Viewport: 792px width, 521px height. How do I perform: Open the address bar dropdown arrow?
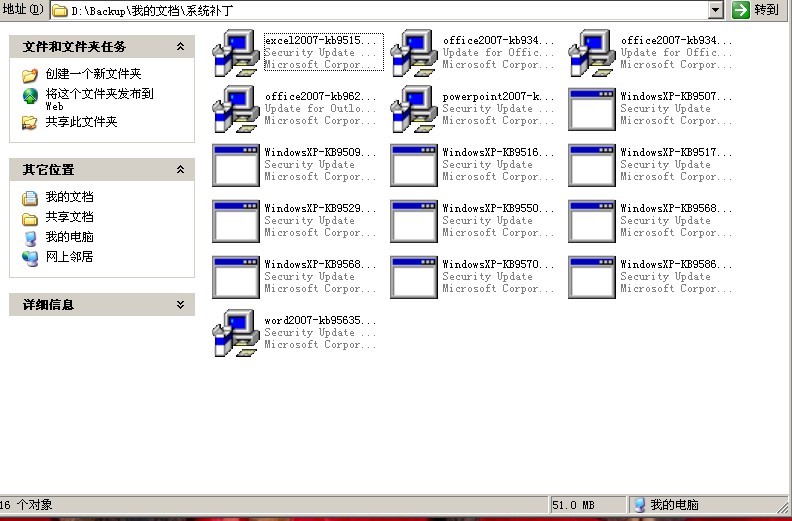tap(715, 10)
